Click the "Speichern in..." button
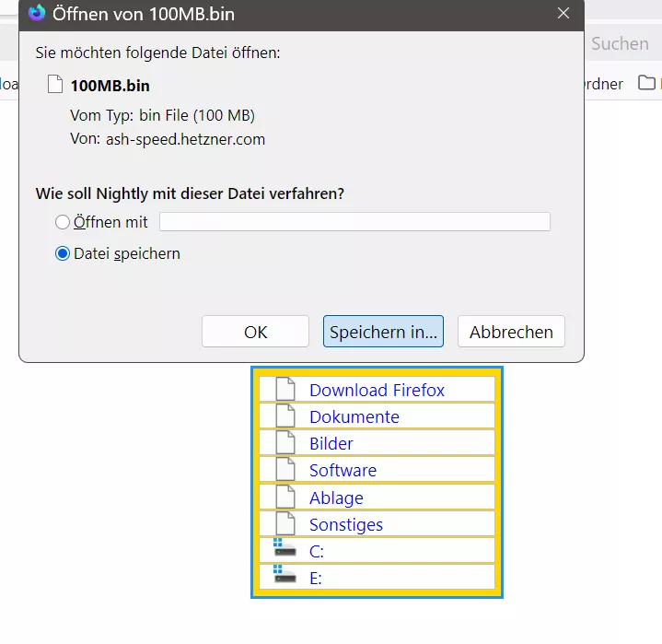 [383, 332]
